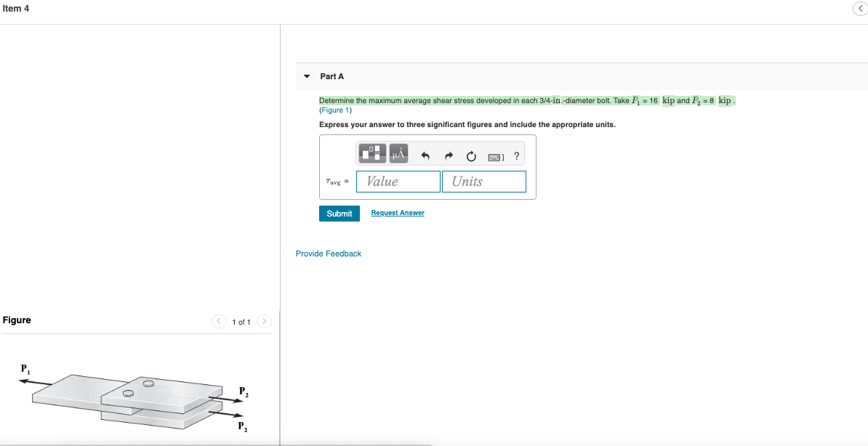Click the '1 of 1' figure counter
Viewport: 868px width, 446px height.
coord(241,322)
